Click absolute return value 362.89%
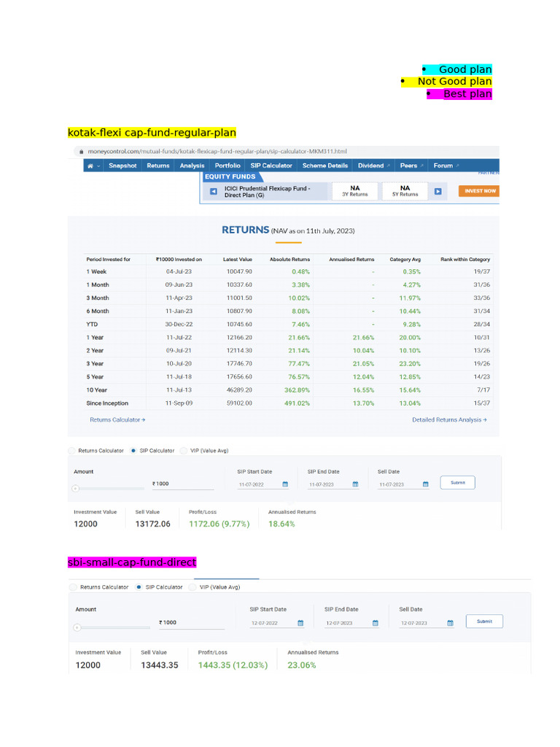 click(x=297, y=390)
